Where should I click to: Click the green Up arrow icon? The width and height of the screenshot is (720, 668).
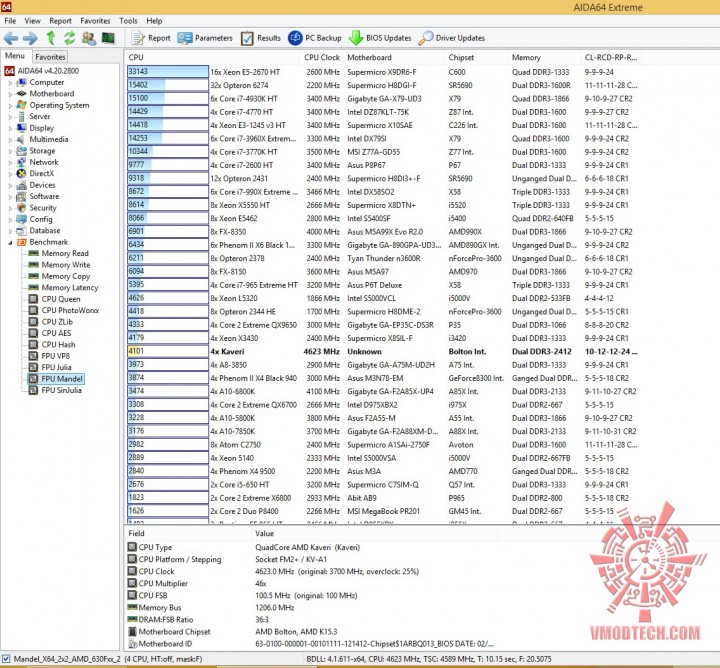click(51, 38)
